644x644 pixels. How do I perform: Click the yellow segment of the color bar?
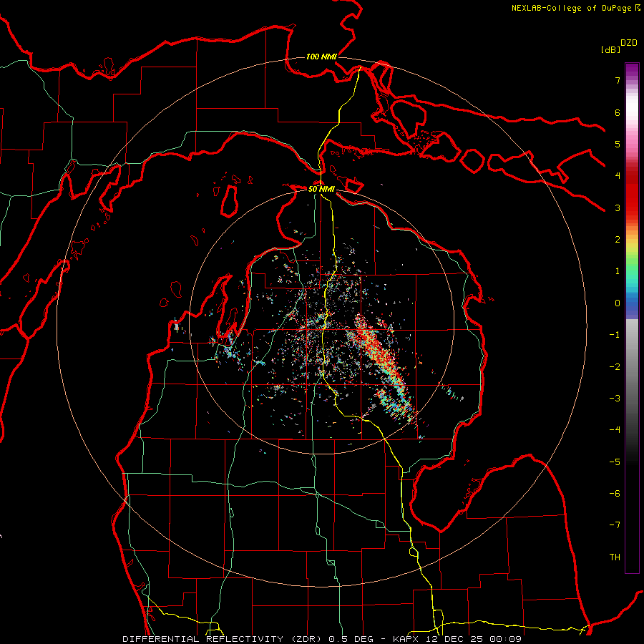pyautogui.click(x=632, y=243)
